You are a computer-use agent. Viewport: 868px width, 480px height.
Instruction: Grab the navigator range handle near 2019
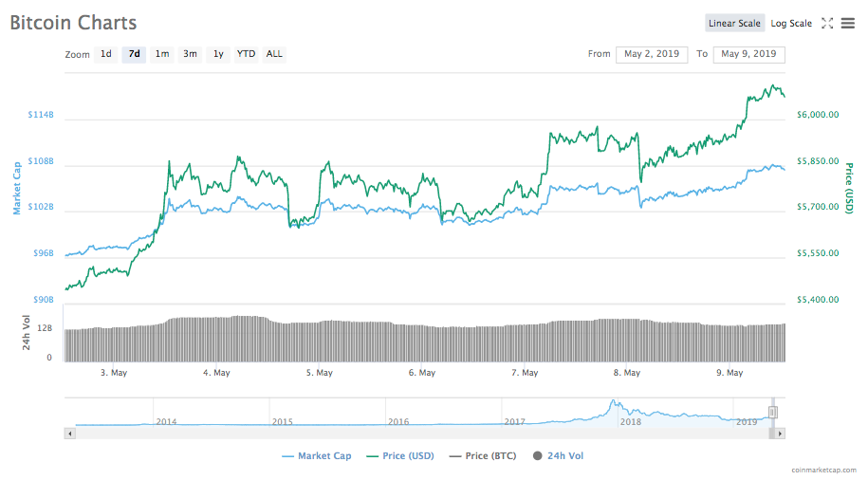pyautogui.click(x=773, y=412)
